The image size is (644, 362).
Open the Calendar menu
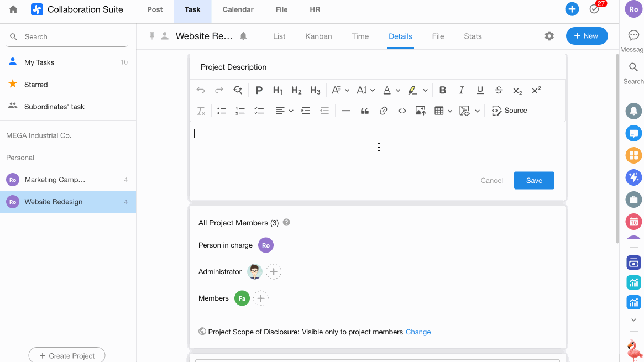coord(238,9)
